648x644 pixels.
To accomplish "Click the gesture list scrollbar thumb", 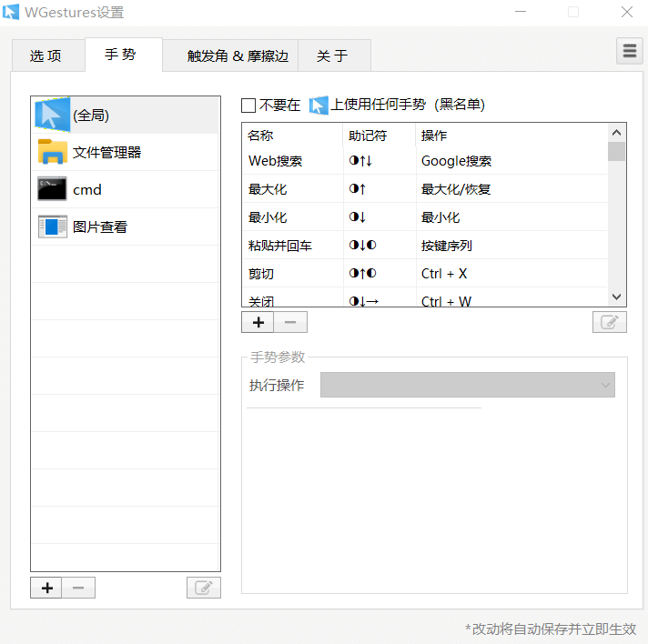I will pyautogui.click(x=616, y=151).
